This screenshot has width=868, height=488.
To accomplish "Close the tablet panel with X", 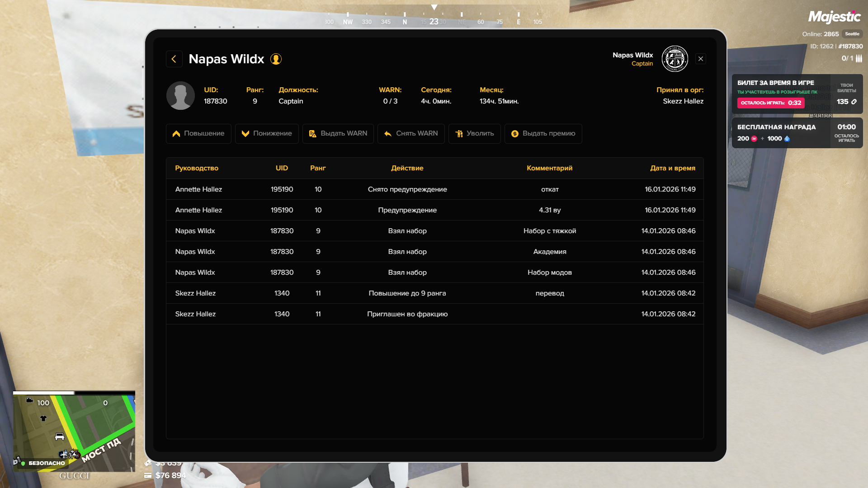I will [x=701, y=59].
